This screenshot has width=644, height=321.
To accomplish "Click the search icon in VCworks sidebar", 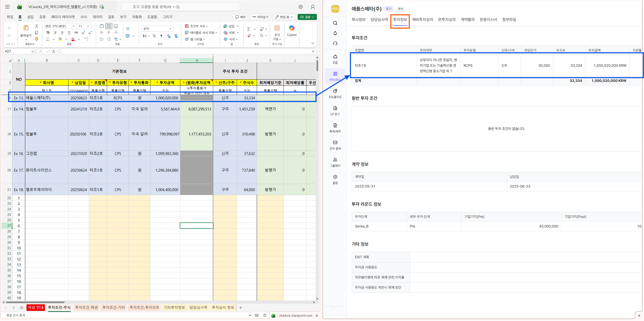I will click(x=335, y=23).
